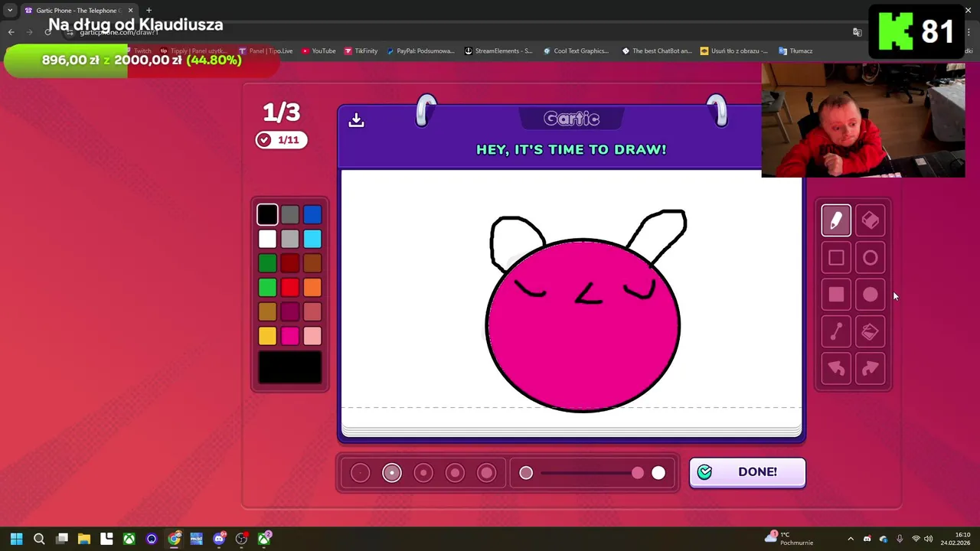The image size is (980, 551).
Task: Click the DONE! button
Action: pyautogui.click(x=747, y=472)
